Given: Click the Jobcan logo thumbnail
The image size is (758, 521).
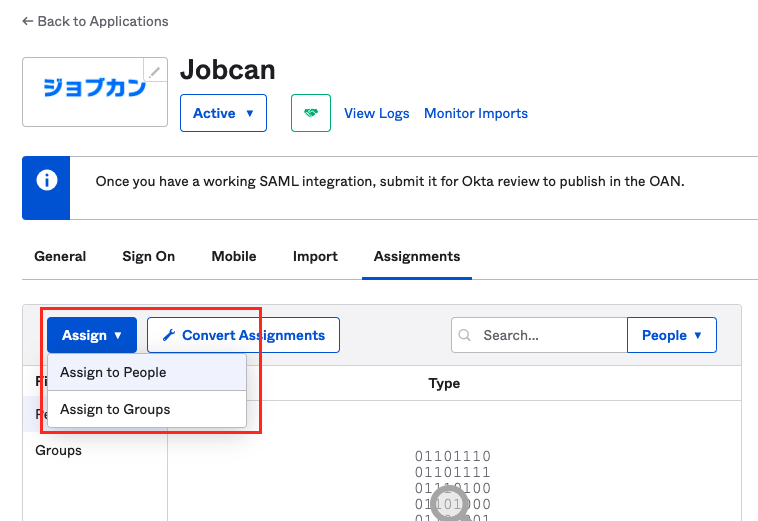Looking at the screenshot, I should point(95,92).
